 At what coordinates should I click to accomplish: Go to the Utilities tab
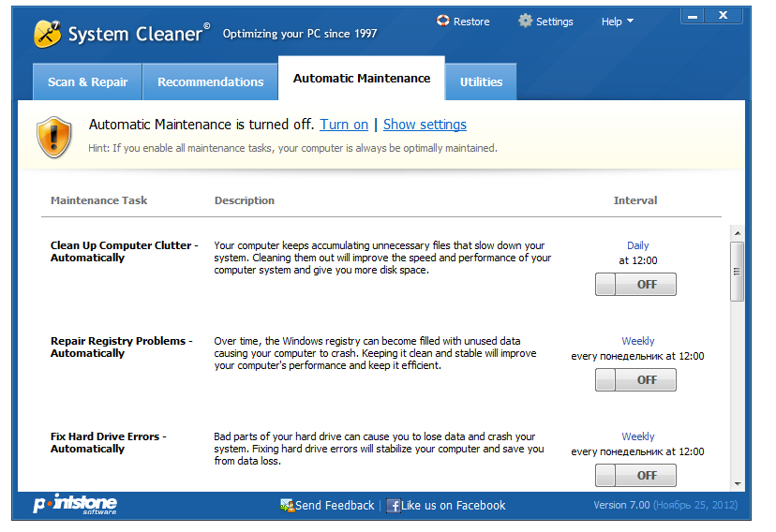point(481,81)
